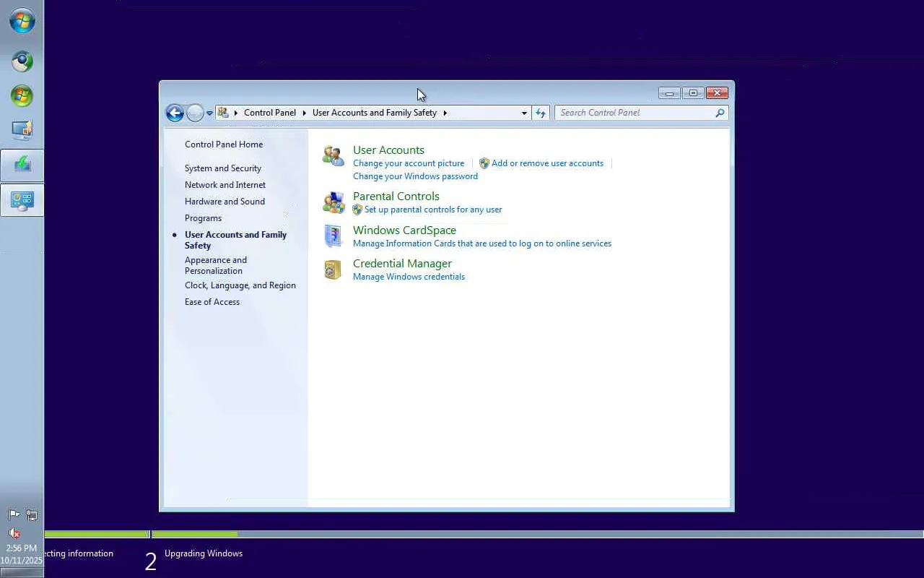The image size is (924, 578).
Task: Go to Control Panel Home
Action: tap(224, 144)
